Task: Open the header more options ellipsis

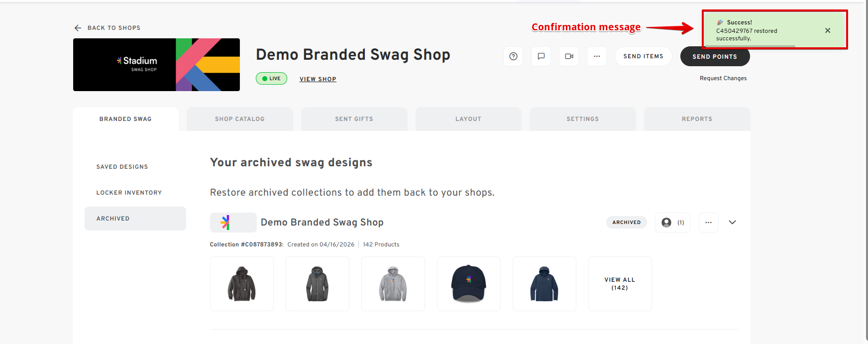Action: coord(597,56)
